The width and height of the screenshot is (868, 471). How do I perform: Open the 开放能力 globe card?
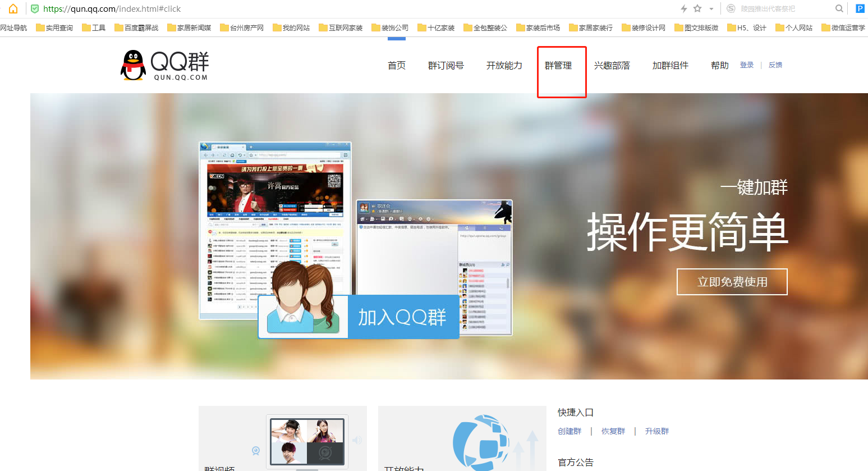(x=462, y=438)
